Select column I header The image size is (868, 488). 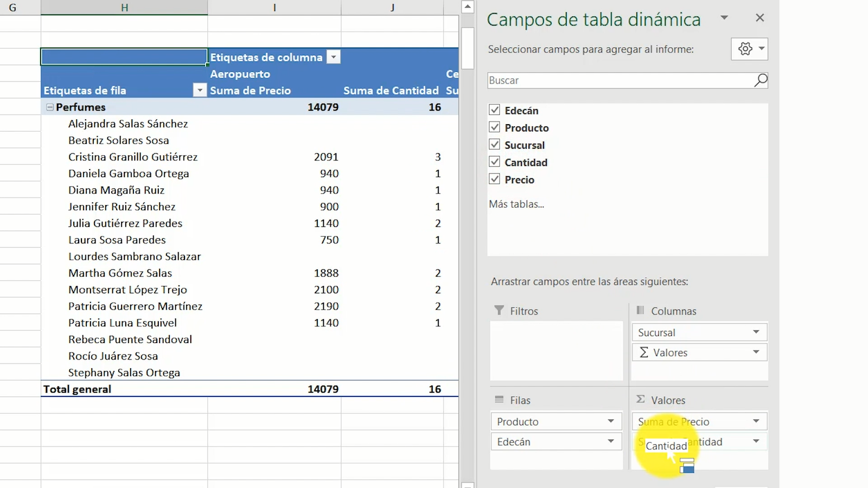[275, 8]
